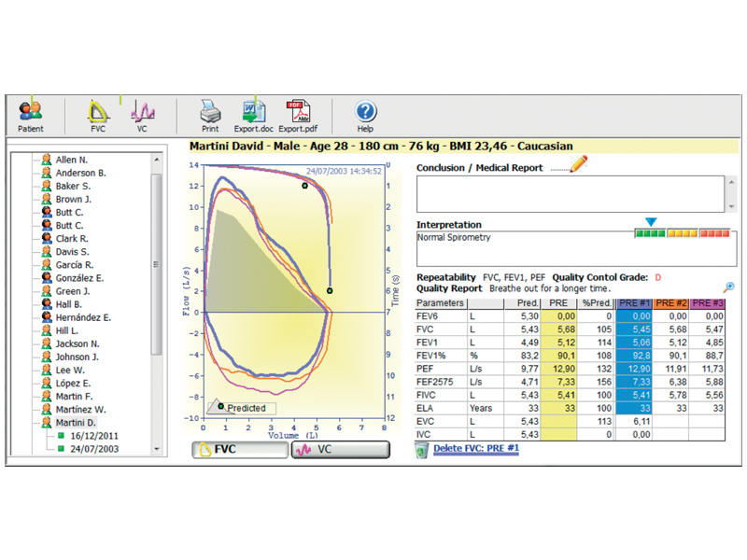The image size is (747, 560).
Task: Export report using Export.pdf icon
Action: point(297,116)
